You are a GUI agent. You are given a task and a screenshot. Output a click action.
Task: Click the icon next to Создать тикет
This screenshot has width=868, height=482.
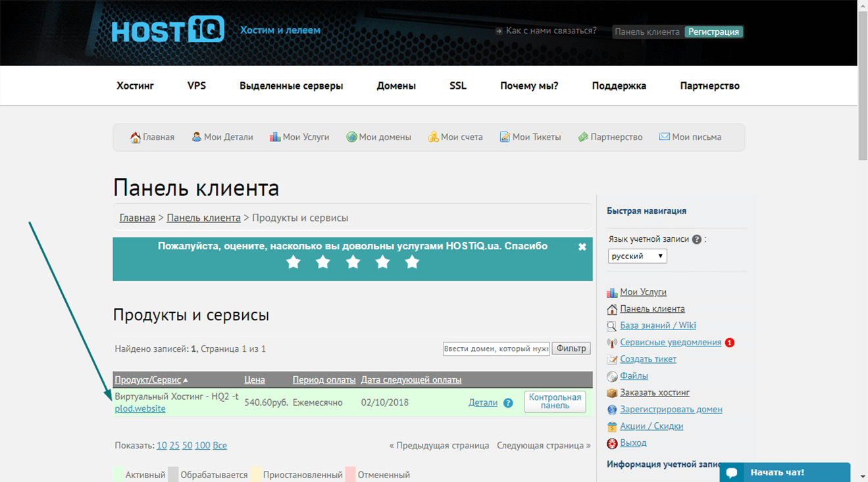tap(612, 360)
